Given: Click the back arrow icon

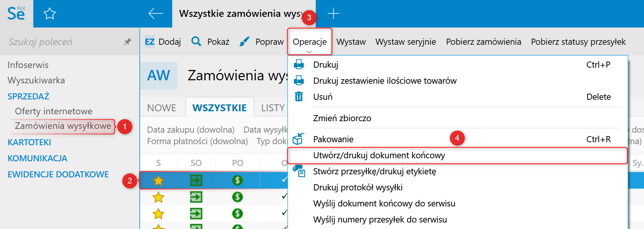Looking at the screenshot, I should click(x=156, y=14).
